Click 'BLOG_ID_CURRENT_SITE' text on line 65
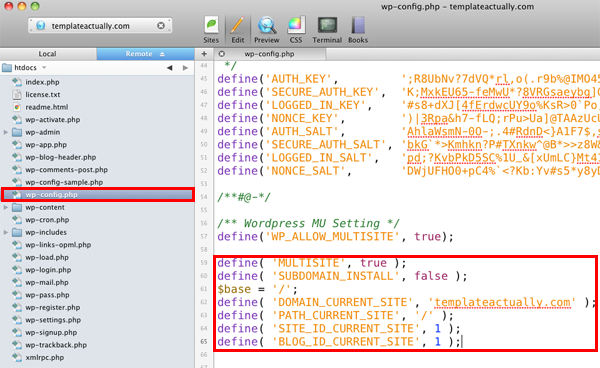600x368 pixels. (x=346, y=342)
